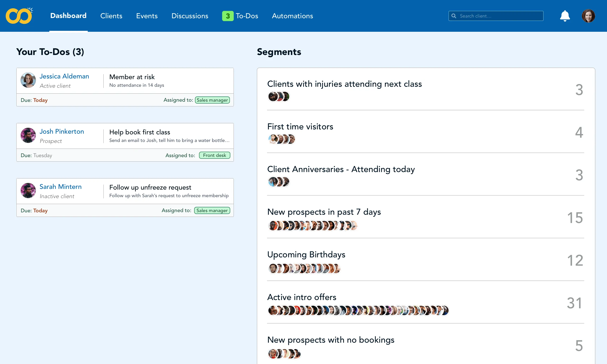Open the First time visitors segment

point(425,133)
